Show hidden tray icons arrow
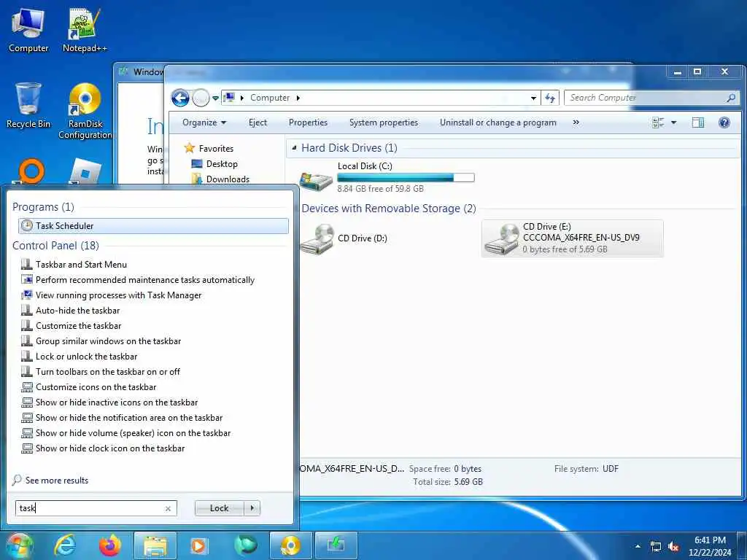This screenshot has height=560, width=747. click(x=638, y=547)
